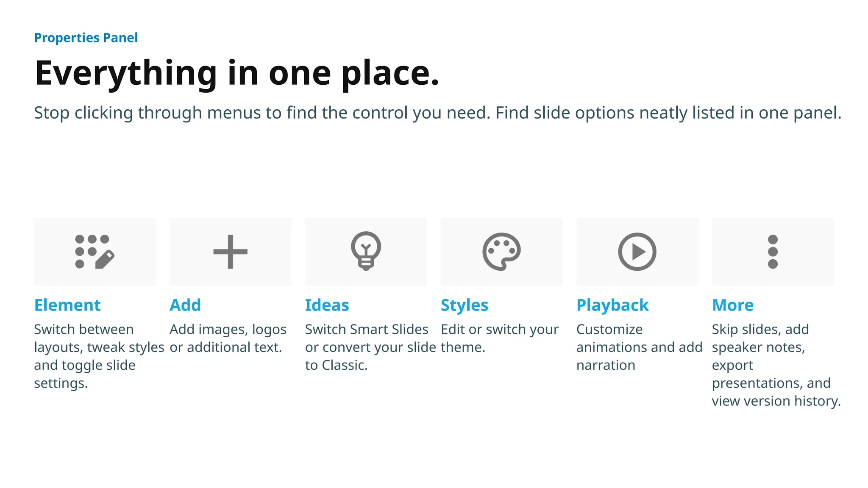Open the More three-dots icon

pyautogui.click(x=773, y=252)
